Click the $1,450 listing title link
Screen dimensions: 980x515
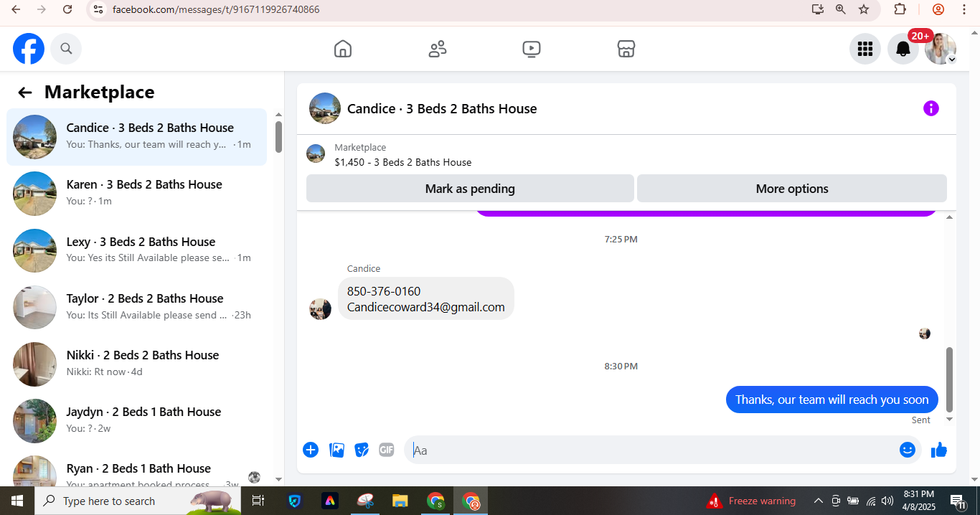click(x=403, y=162)
